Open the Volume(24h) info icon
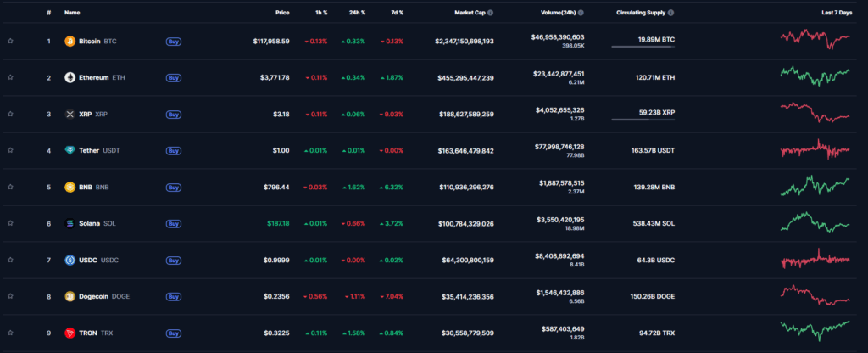This screenshot has height=353, width=868. [581, 12]
